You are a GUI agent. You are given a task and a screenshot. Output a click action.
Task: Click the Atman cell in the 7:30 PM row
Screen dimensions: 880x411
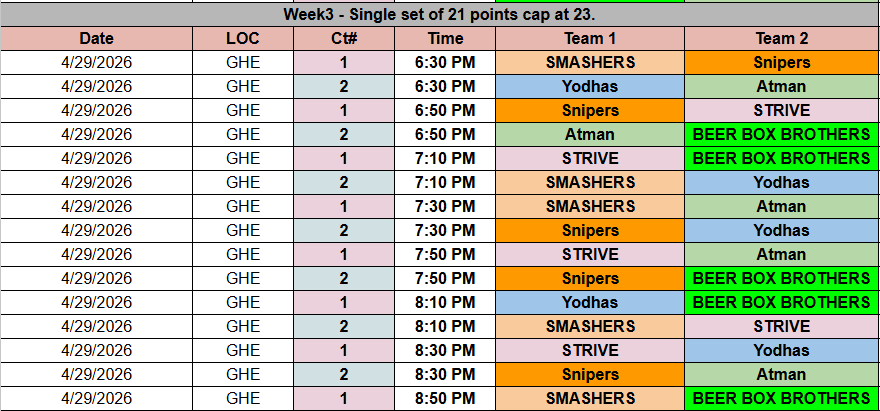782,207
